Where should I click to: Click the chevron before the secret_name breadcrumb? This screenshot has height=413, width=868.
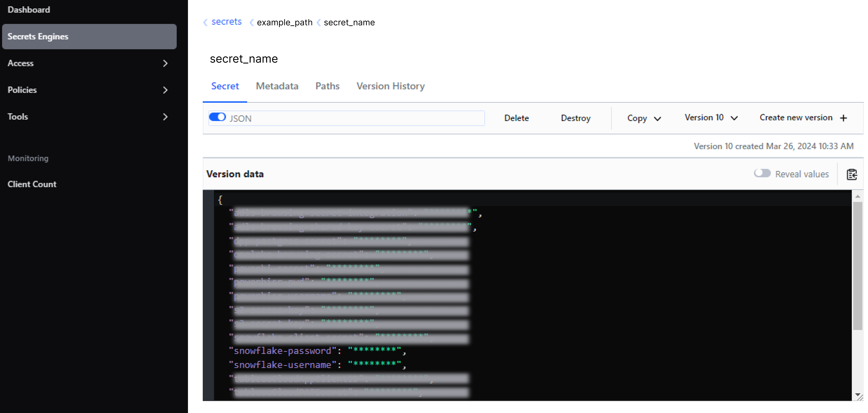tap(318, 22)
